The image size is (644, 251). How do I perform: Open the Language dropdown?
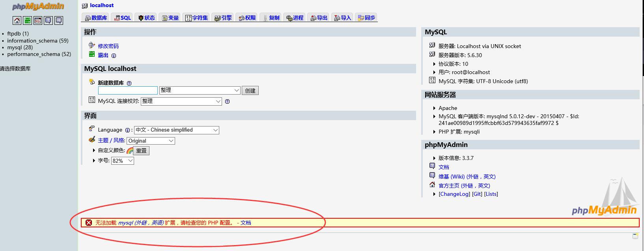pos(177,130)
